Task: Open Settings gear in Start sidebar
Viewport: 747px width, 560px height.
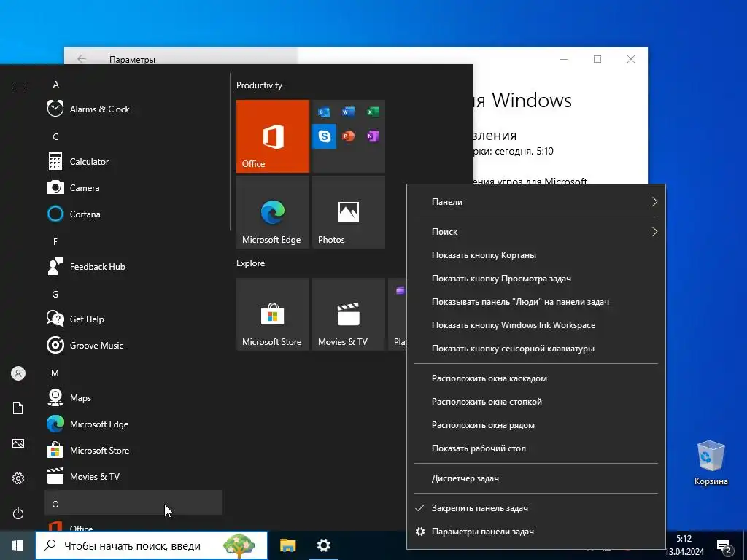Action: click(x=18, y=478)
